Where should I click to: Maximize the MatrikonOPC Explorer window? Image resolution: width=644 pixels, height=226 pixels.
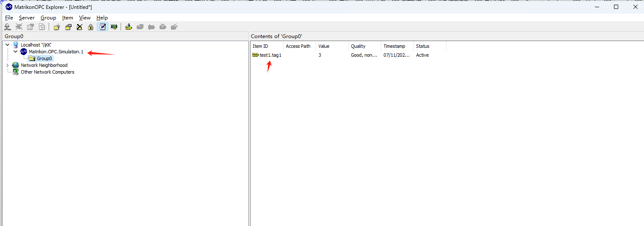point(616,7)
